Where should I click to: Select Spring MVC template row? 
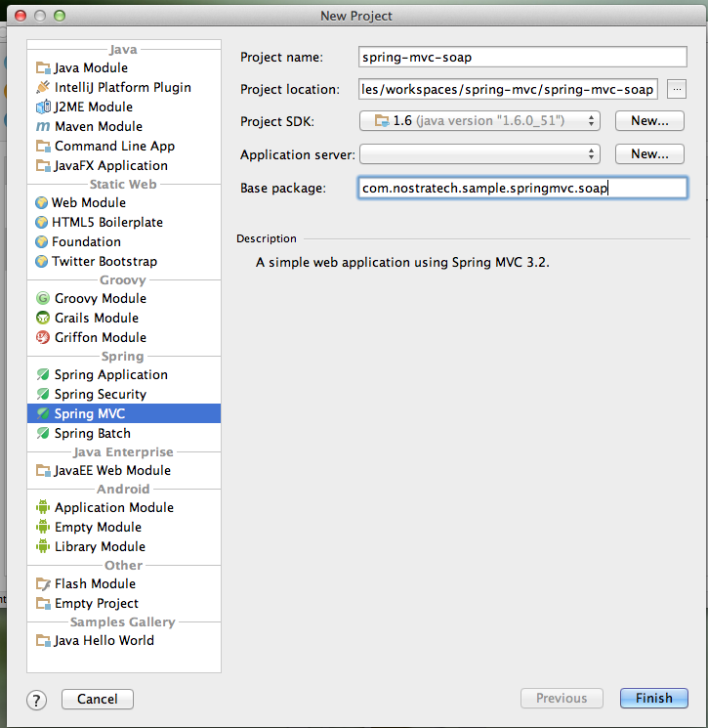124,413
